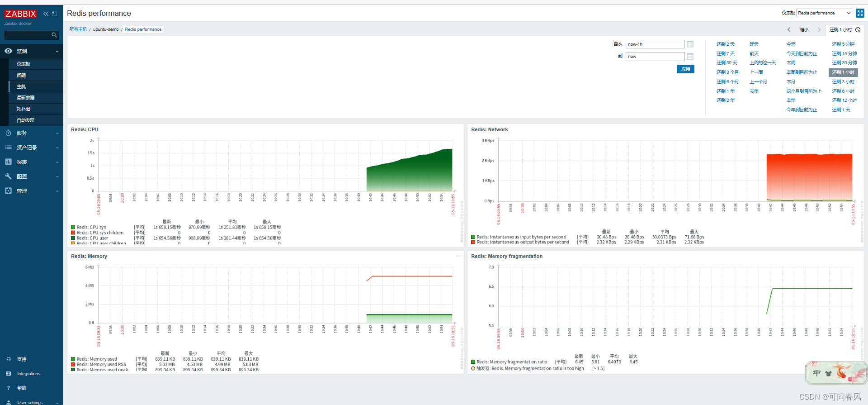
Task: Collapse the 监测 menu section
Action: click(x=57, y=52)
